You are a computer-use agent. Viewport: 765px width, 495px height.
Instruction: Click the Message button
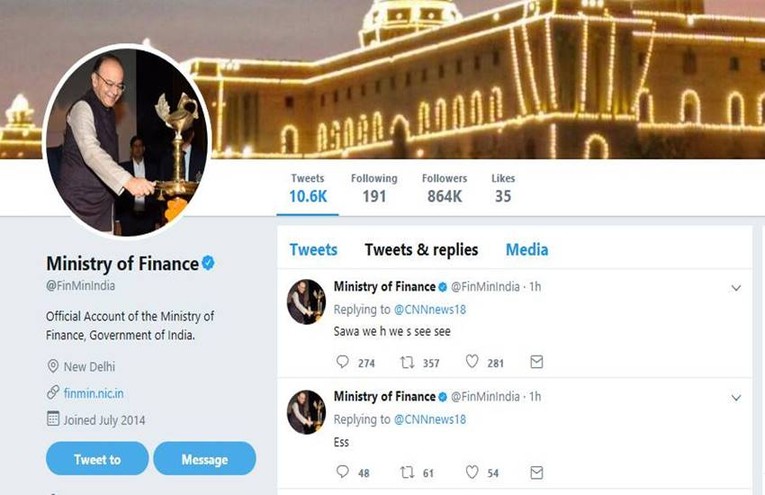[204, 459]
